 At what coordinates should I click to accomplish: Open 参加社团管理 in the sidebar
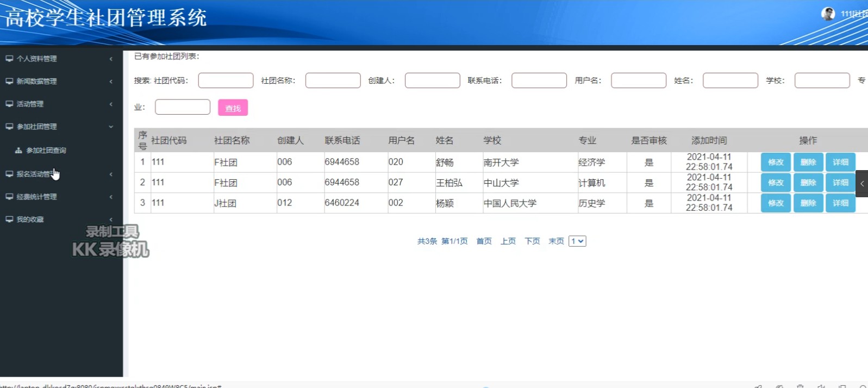click(36, 127)
